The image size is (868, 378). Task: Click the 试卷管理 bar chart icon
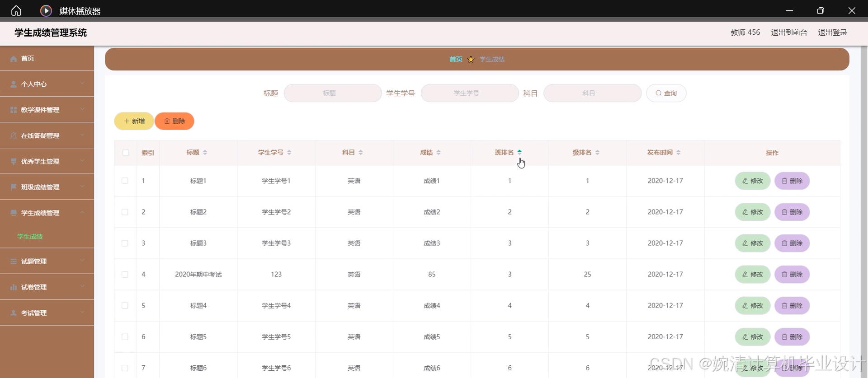click(x=14, y=287)
